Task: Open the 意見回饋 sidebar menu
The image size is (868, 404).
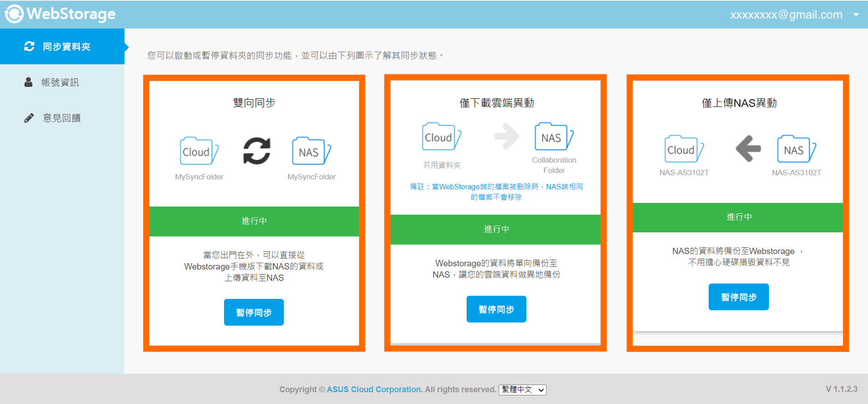Action: point(62,118)
